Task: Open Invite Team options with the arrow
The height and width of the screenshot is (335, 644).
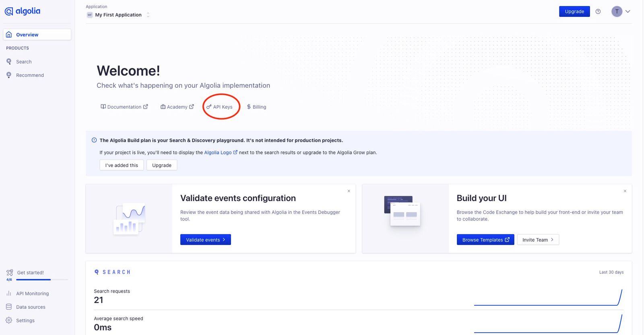Action: tap(553, 239)
